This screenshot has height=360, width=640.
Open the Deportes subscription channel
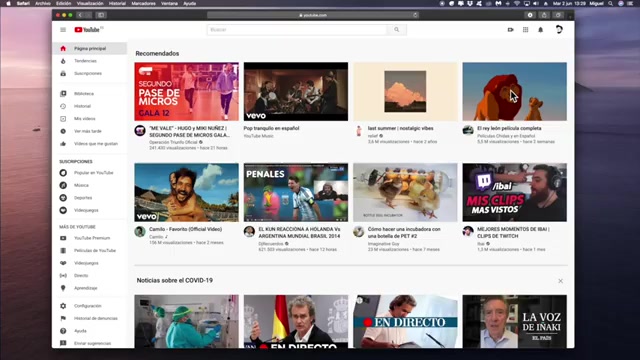pos(89,198)
